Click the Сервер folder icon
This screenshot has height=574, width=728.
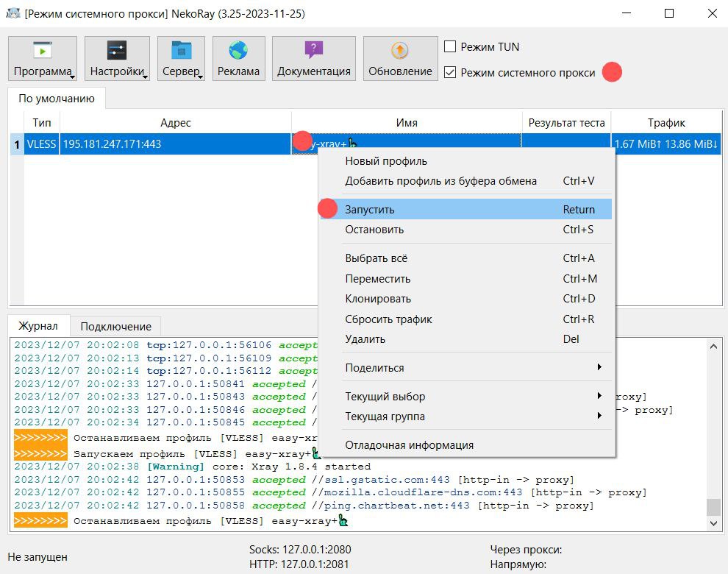[181, 51]
